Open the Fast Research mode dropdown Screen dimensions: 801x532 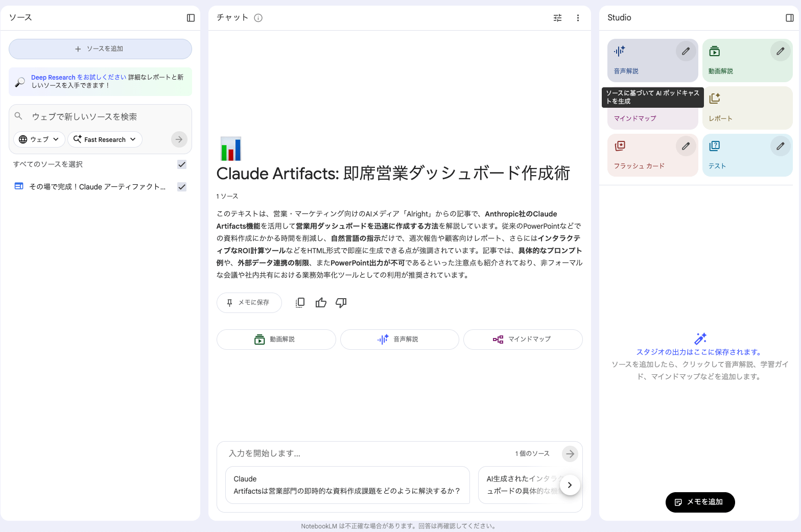[105, 139]
